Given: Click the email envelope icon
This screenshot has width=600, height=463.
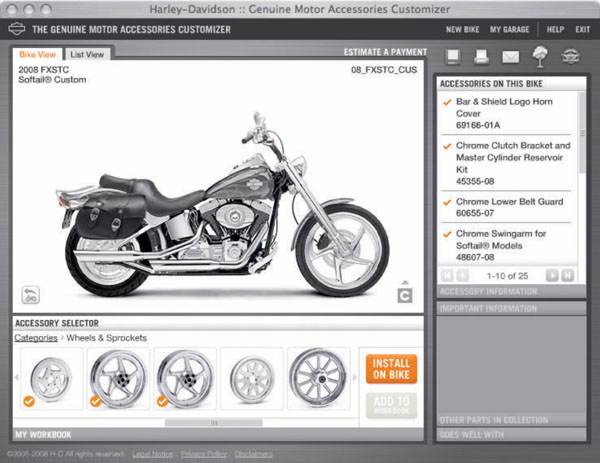Looking at the screenshot, I should tap(510, 57).
